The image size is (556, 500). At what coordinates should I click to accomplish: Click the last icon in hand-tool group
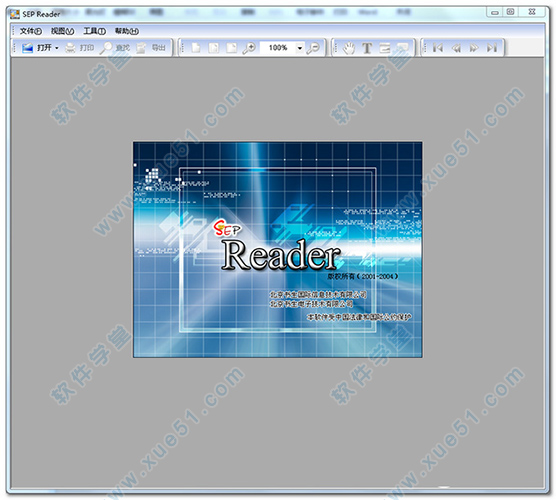point(402,48)
